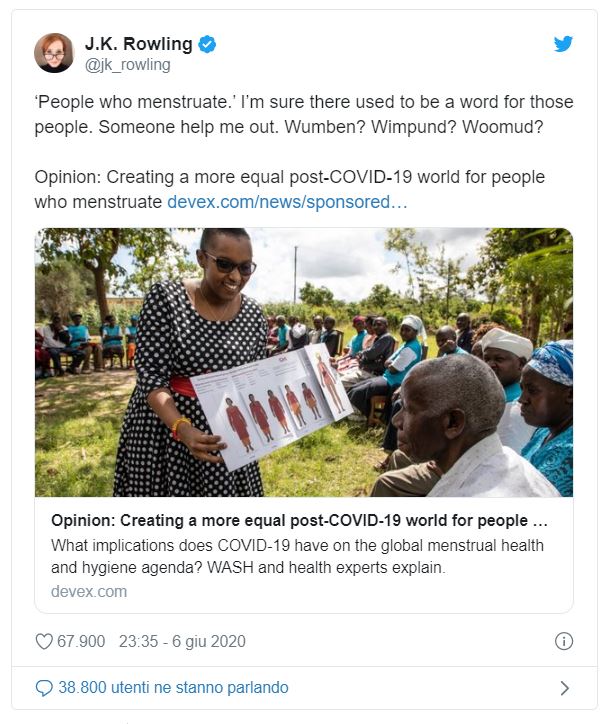Click the J.K. Rowling display name
Image resolution: width=610 pixels, height=724 pixels.
point(139,44)
